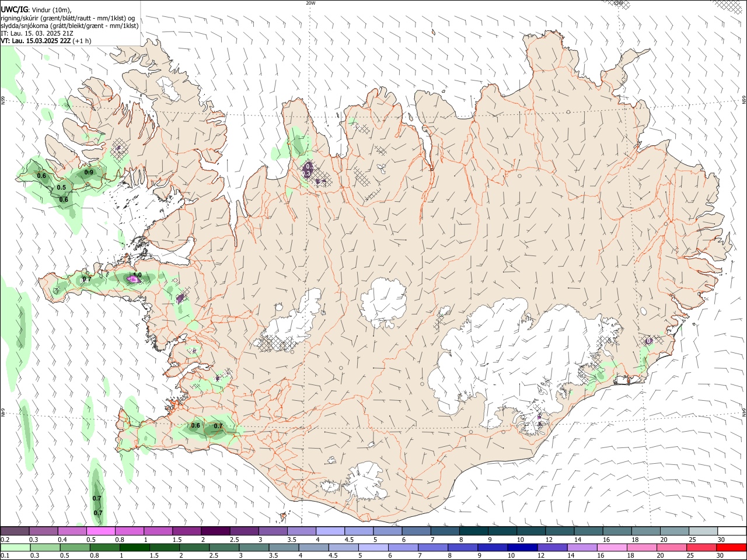Image resolution: width=747 pixels, height=560 pixels.
Task: Click the '1.0' precipitation value on Snæfellsnes
Action: [x=138, y=275]
